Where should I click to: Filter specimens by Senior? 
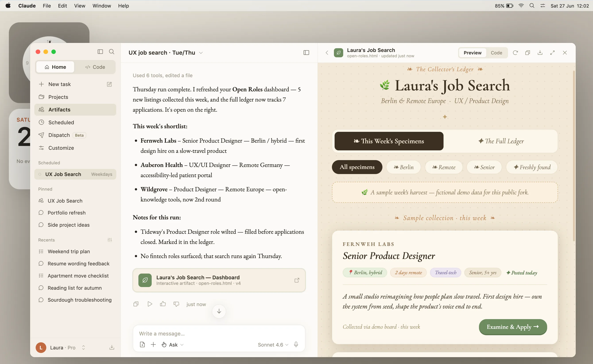pos(484,167)
